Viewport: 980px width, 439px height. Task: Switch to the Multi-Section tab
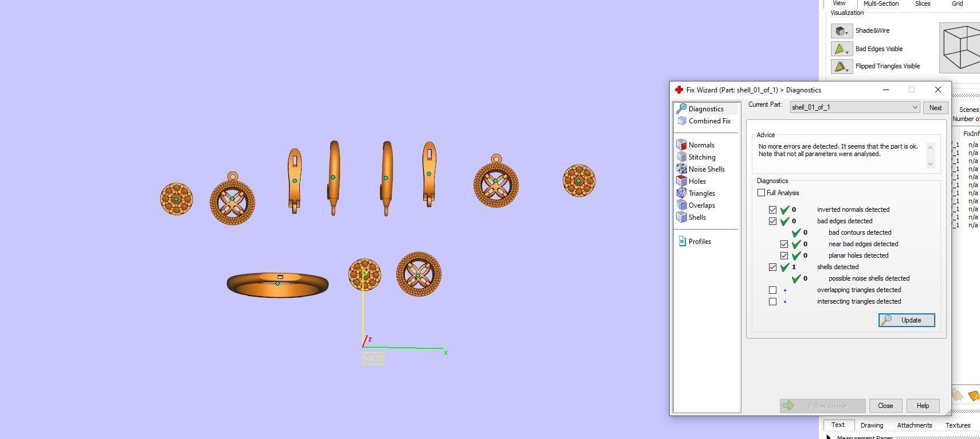coord(881,3)
